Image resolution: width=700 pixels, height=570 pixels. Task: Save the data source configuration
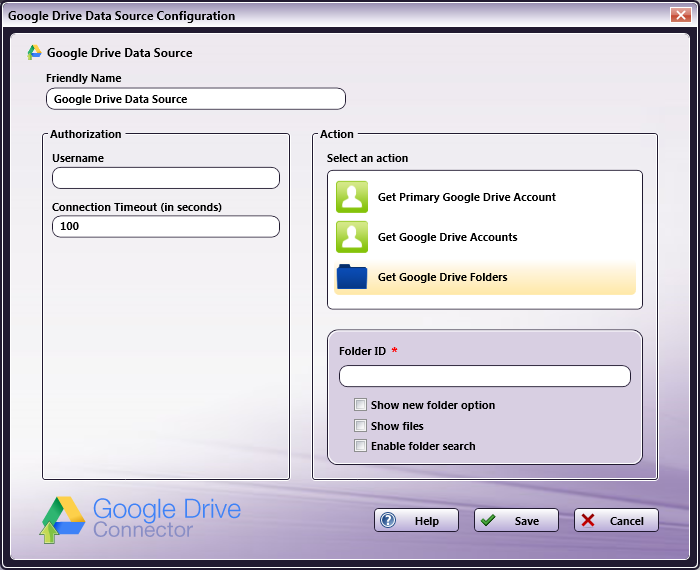point(516,520)
